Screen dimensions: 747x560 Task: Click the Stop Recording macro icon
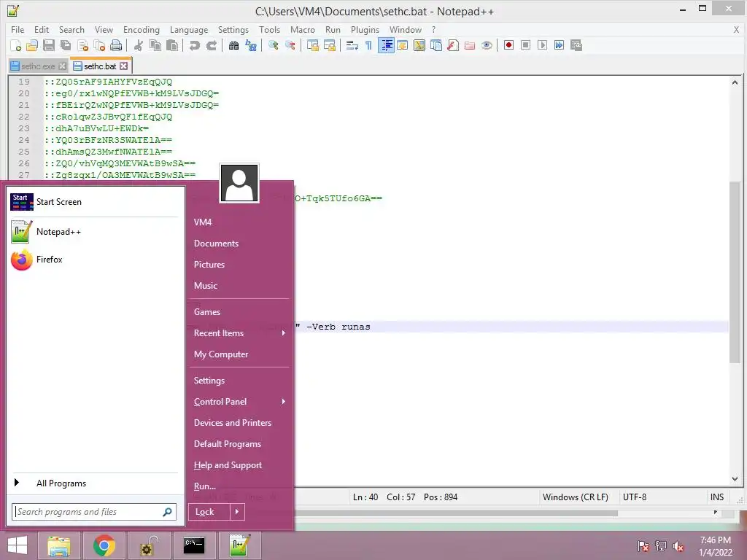tap(525, 45)
